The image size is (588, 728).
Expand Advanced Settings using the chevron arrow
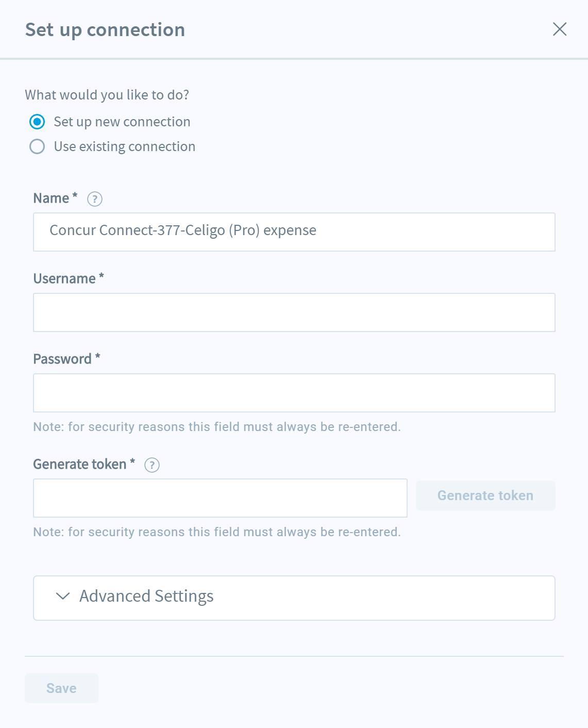coord(63,597)
